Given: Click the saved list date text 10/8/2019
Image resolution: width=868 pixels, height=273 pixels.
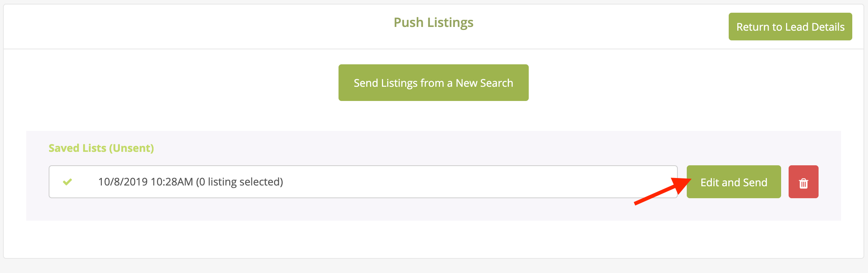Looking at the screenshot, I should (123, 182).
